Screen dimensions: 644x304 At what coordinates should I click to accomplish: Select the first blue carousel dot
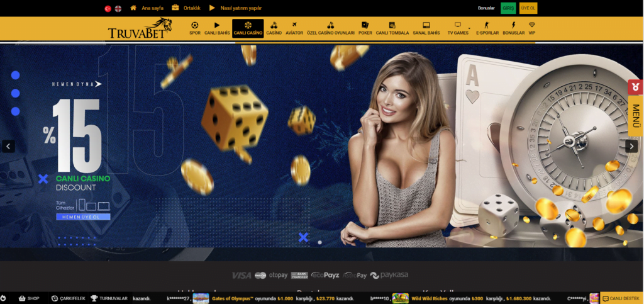15,75
